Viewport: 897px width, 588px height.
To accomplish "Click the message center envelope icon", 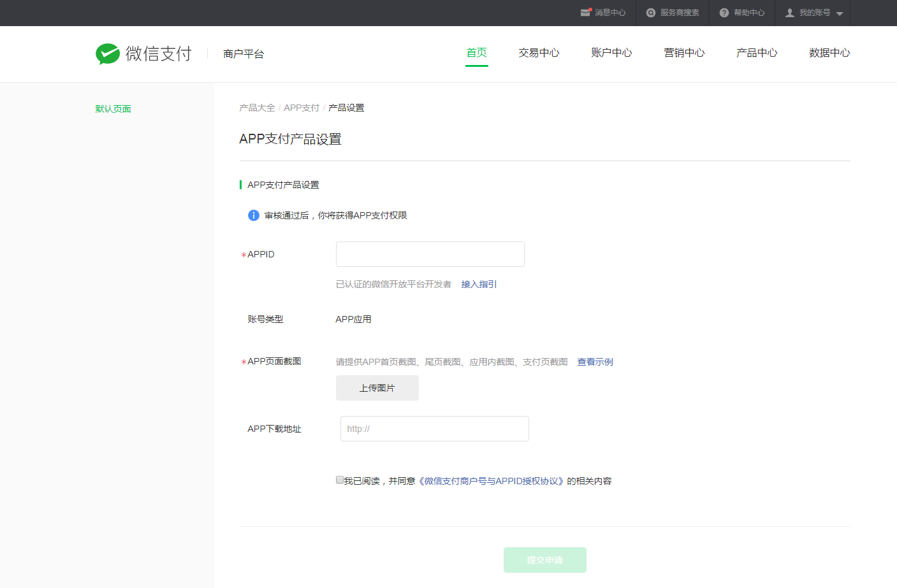I will [x=586, y=13].
